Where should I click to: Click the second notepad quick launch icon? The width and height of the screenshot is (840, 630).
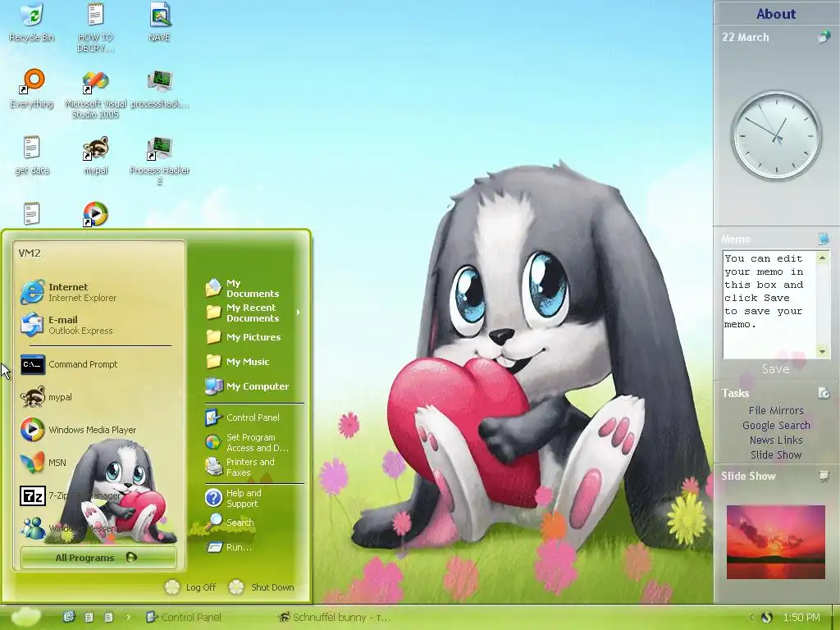pos(109,617)
